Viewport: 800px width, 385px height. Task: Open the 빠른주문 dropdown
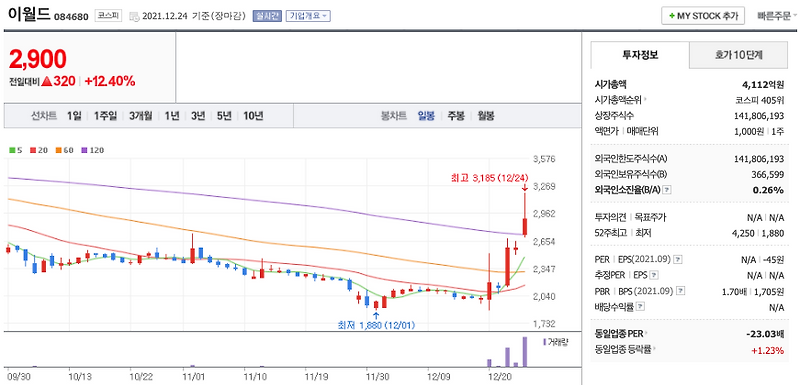click(x=778, y=16)
